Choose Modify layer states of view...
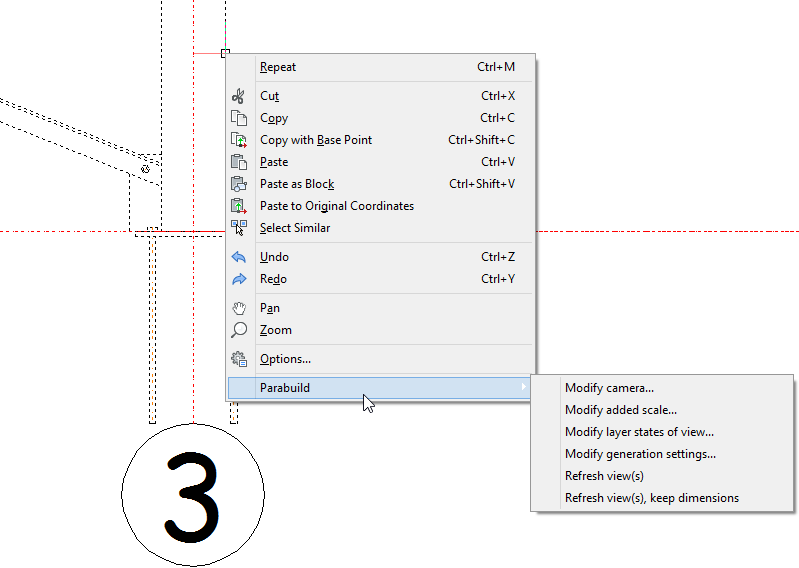Screen dimensions: 799x568 point(662,431)
